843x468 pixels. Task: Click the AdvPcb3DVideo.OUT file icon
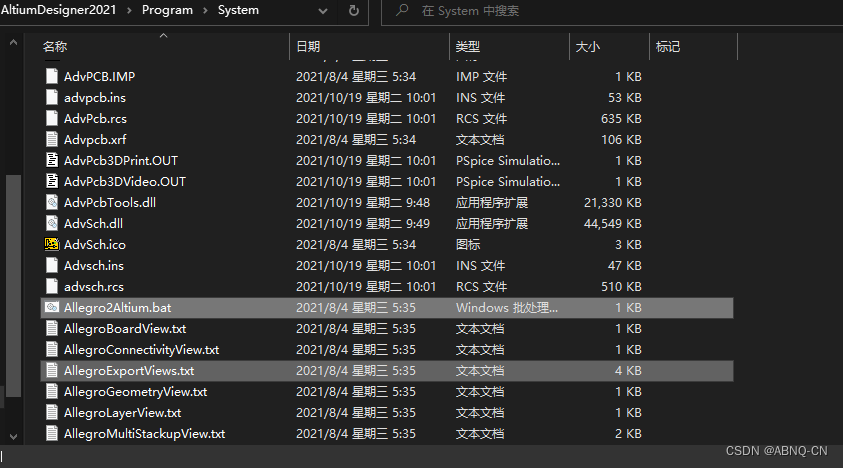(x=52, y=181)
